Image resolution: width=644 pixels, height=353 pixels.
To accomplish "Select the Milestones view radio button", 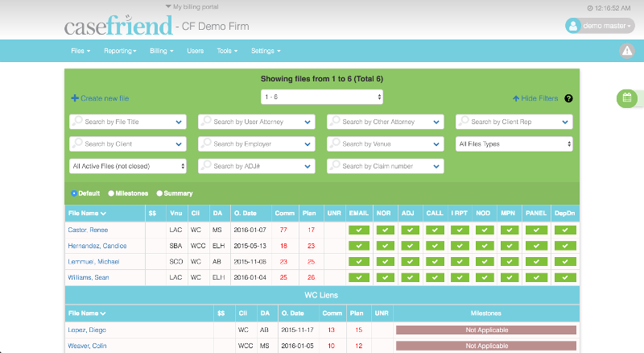I will [111, 193].
